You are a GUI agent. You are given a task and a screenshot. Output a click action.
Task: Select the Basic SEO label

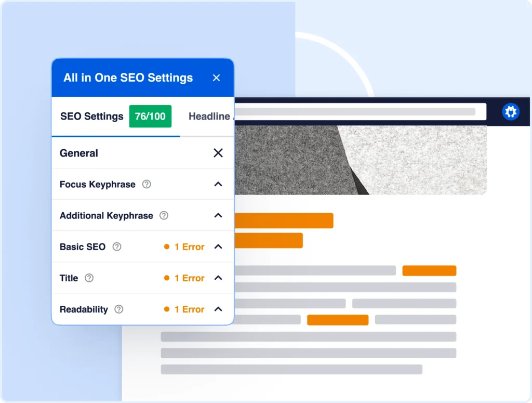[x=83, y=247]
